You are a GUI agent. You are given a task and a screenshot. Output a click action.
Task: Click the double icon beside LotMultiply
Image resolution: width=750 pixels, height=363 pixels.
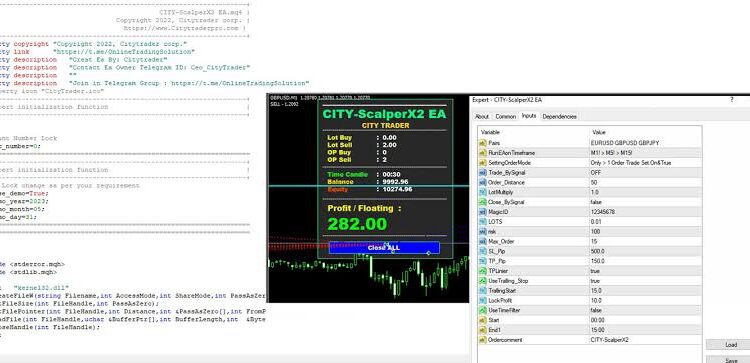pos(483,192)
